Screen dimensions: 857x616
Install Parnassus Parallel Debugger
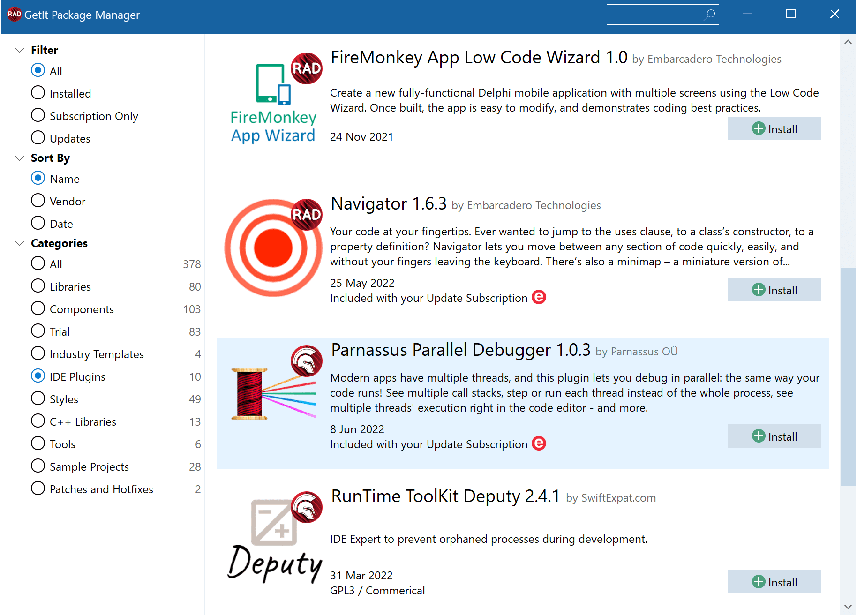(774, 436)
